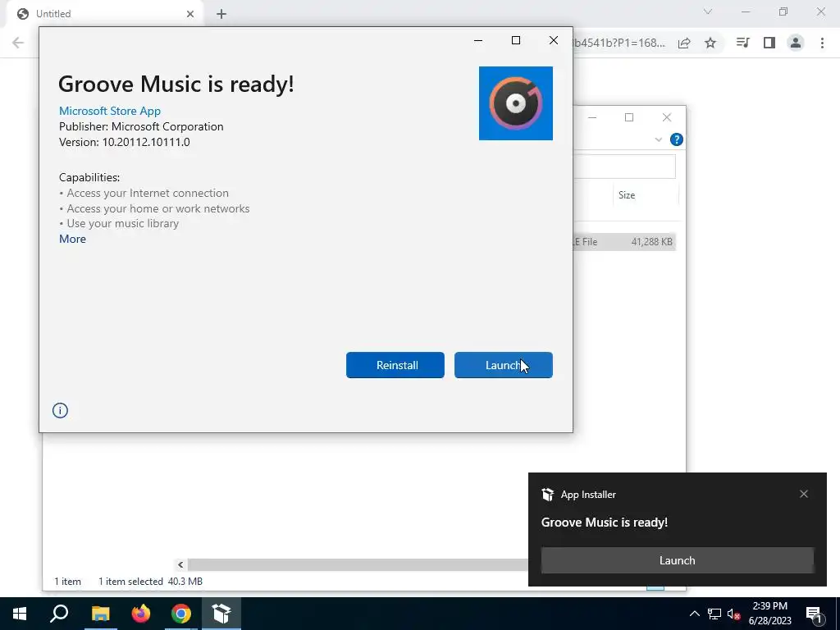Viewport: 840px width, 630px height.
Task: Bookmark this page with the star
Action: [x=710, y=43]
